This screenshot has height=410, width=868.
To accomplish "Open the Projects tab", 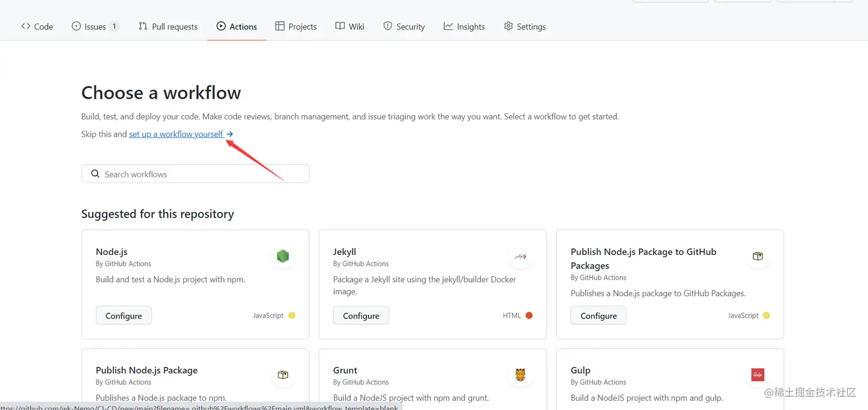I will 296,26.
